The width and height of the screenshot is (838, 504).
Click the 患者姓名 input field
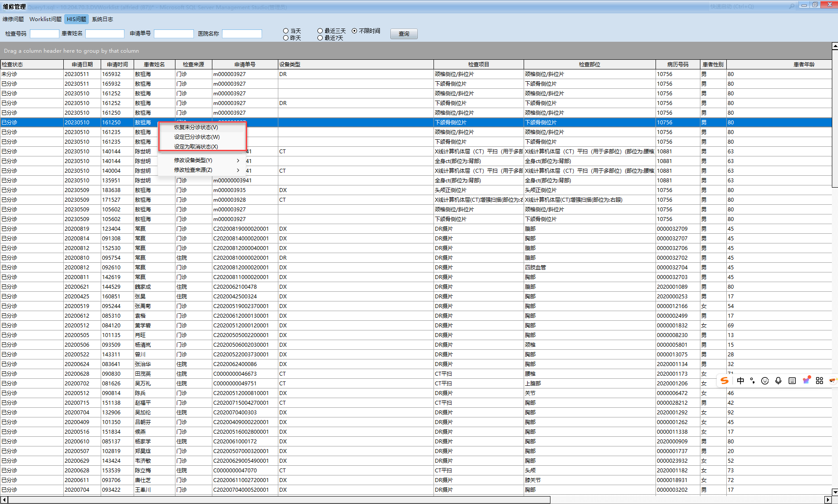pyautogui.click(x=105, y=34)
